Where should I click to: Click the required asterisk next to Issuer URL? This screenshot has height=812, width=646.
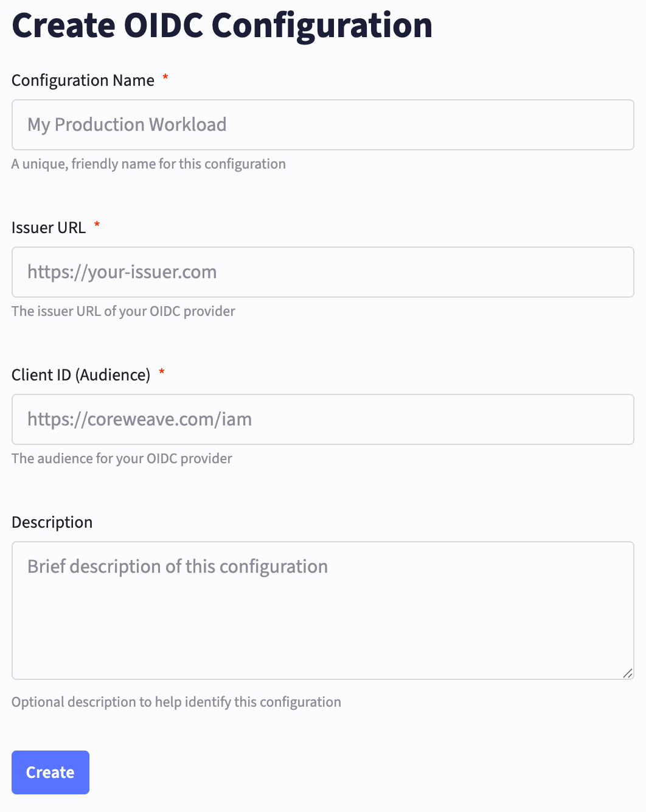97,225
